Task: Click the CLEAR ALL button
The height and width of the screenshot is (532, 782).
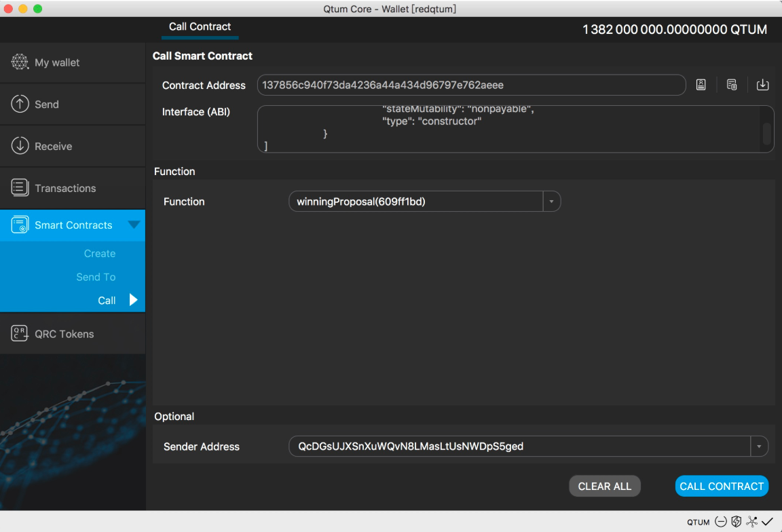Action: (604, 486)
